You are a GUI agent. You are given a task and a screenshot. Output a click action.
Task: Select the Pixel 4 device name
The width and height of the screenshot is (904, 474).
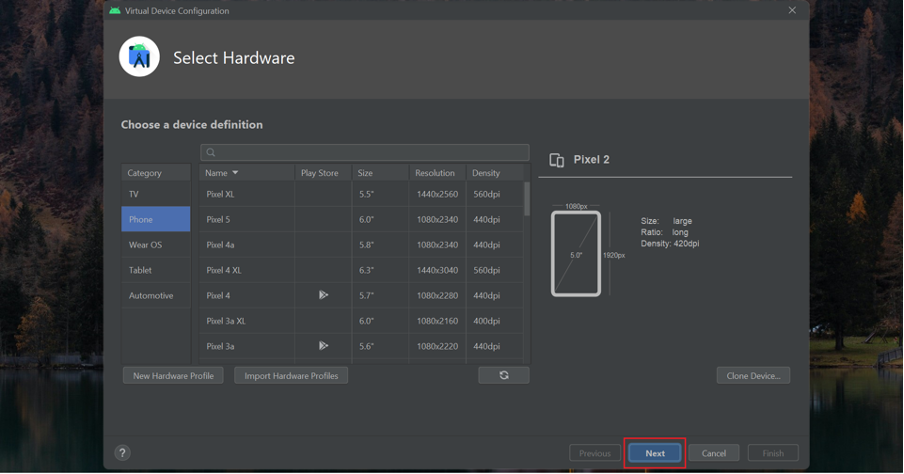(218, 295)
